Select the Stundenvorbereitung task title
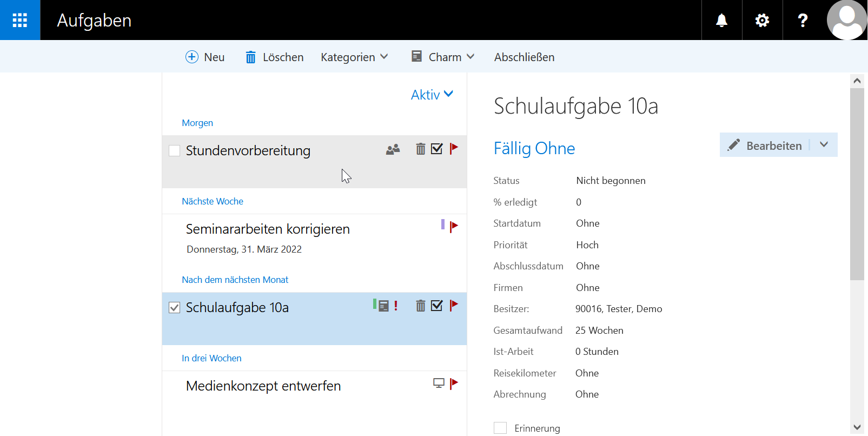Viewport: 868px width, 436px height. click(x=248, y=150)
